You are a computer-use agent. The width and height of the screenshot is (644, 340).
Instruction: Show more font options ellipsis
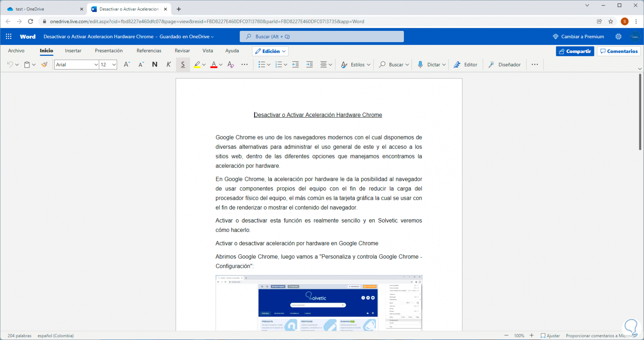tap(245, 64)
